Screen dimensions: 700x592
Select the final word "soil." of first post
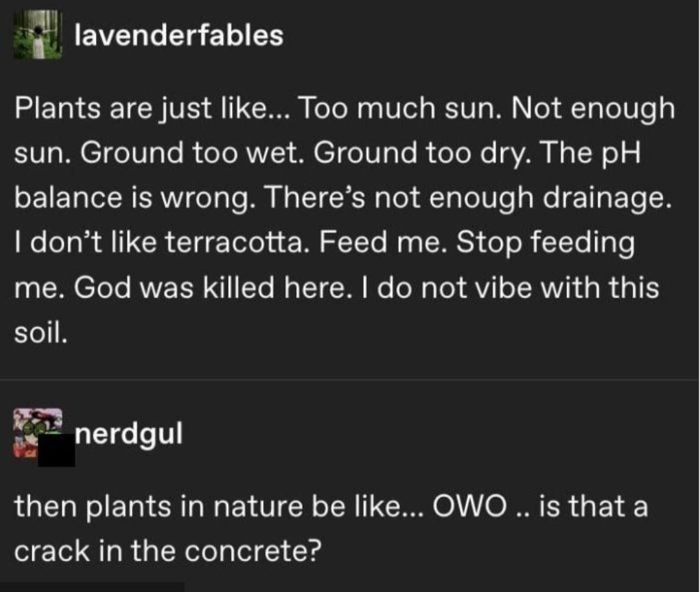point(41,333)
